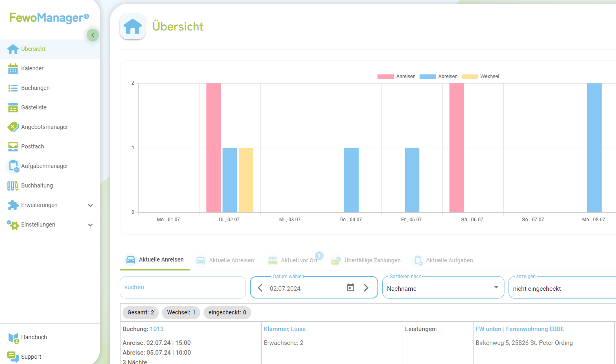
Task: Select the Angebotsmanager tag icon
Action: [x=13, y=127]
